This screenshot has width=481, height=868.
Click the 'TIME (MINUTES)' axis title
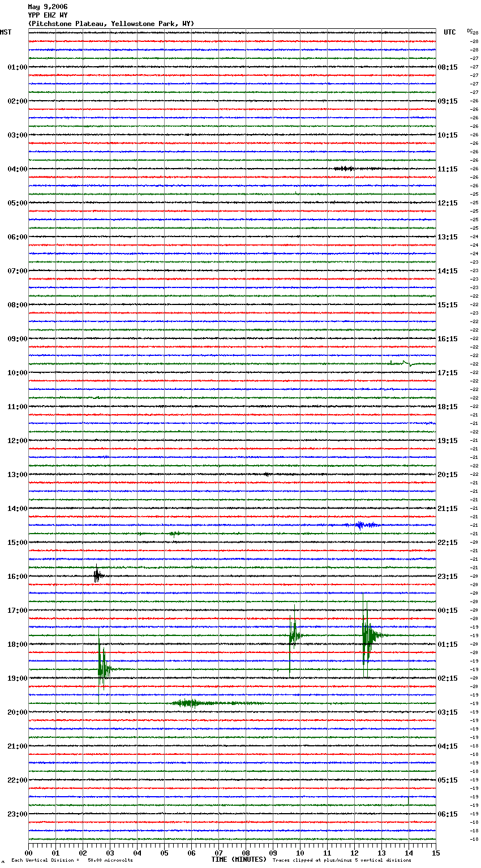(239, 860)
